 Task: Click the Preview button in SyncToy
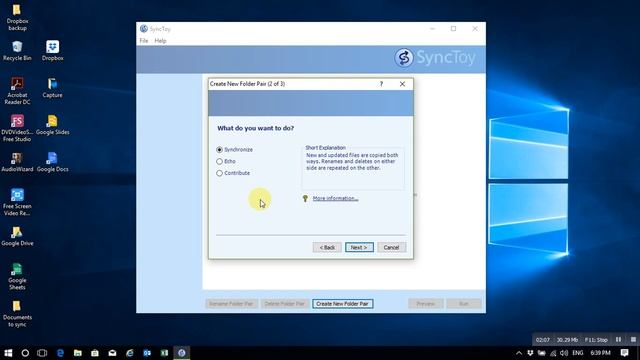(426, 304)
